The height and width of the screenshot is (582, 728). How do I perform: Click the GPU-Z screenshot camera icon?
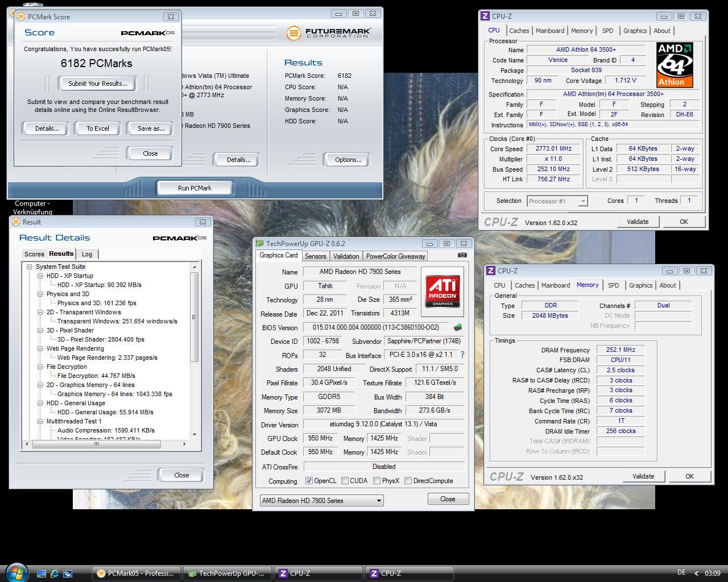pos(462,255)
